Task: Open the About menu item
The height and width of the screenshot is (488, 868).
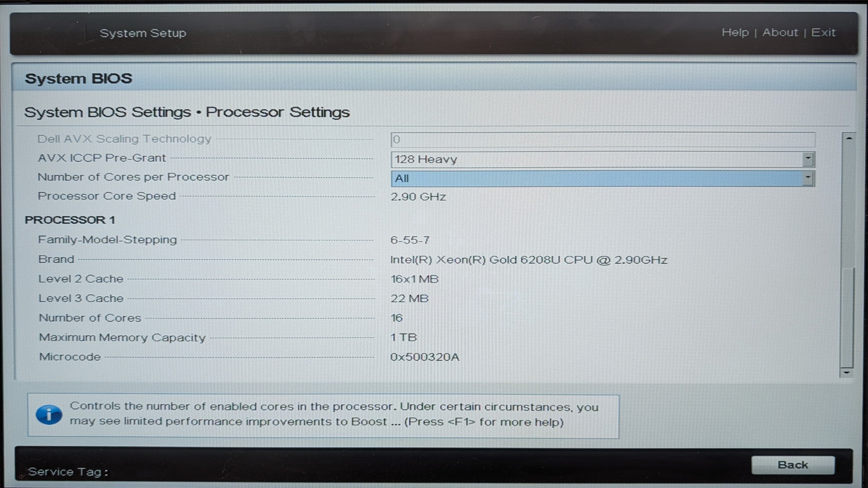Action: pos(780,32)
